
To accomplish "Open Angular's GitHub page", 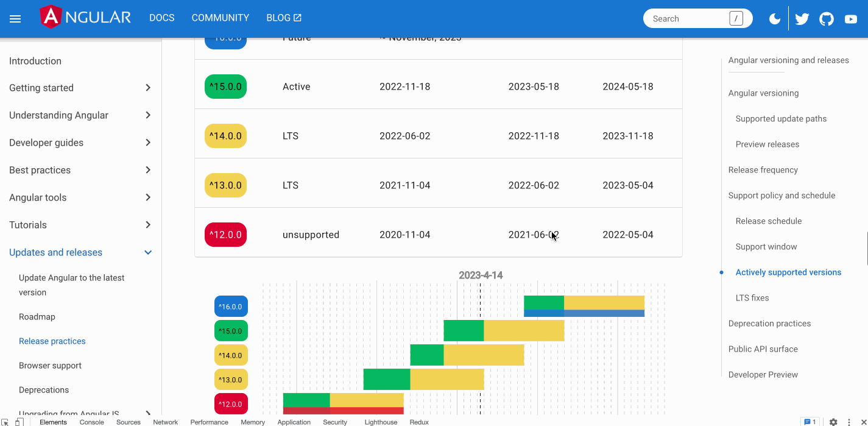I will tap(826, 18).
